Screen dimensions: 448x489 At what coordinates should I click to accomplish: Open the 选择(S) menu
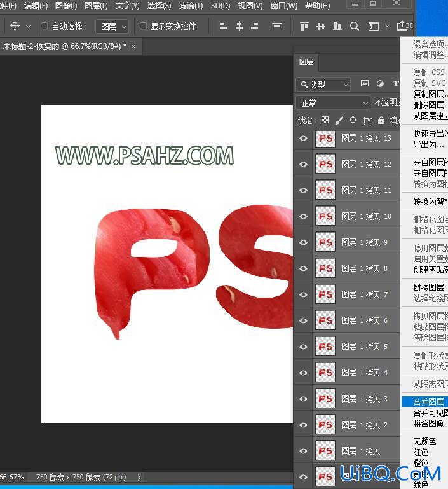coord(159,5)
